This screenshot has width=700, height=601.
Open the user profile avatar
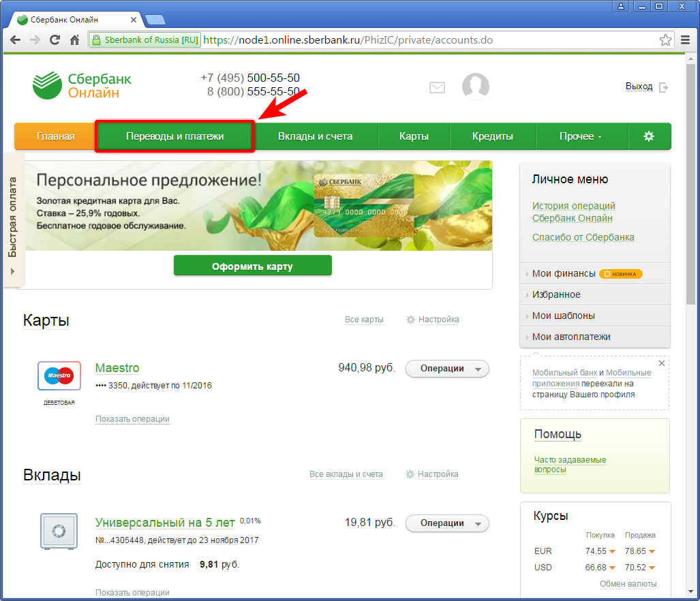(x=476, y=86)
